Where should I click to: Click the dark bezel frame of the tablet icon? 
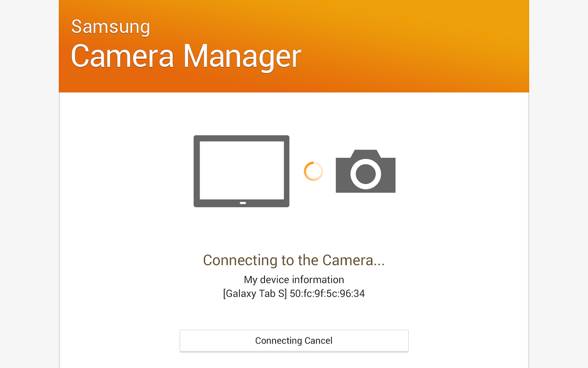coord(196,171)
